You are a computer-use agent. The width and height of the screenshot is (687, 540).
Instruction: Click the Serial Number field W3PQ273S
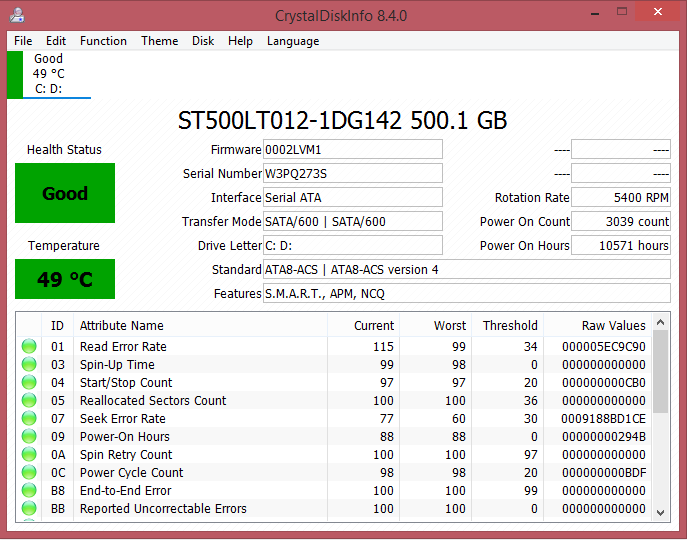(x=353, y=174)
